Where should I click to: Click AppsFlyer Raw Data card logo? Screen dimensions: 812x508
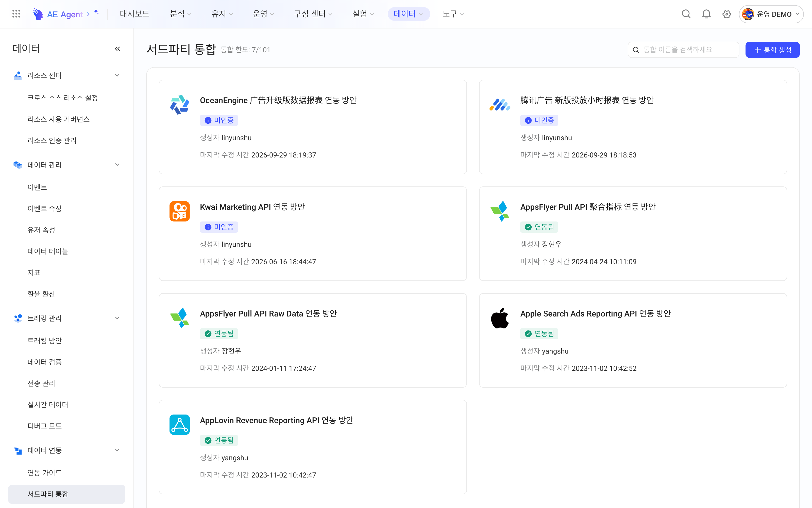(x=179, y=318)
